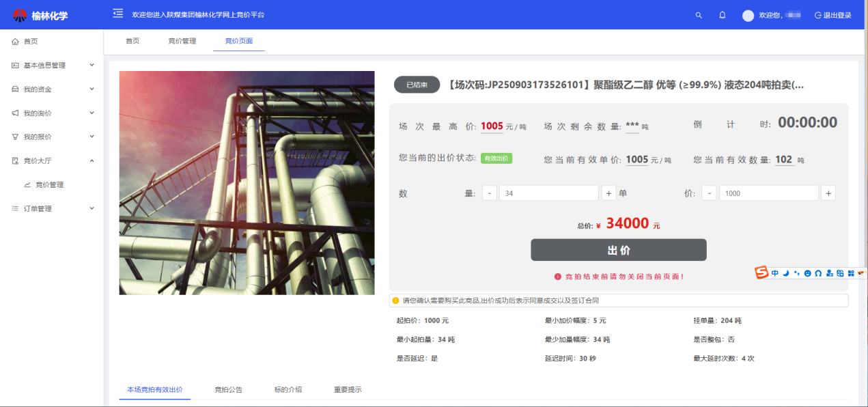Click 退出登录 to log out

coord(832,16)
